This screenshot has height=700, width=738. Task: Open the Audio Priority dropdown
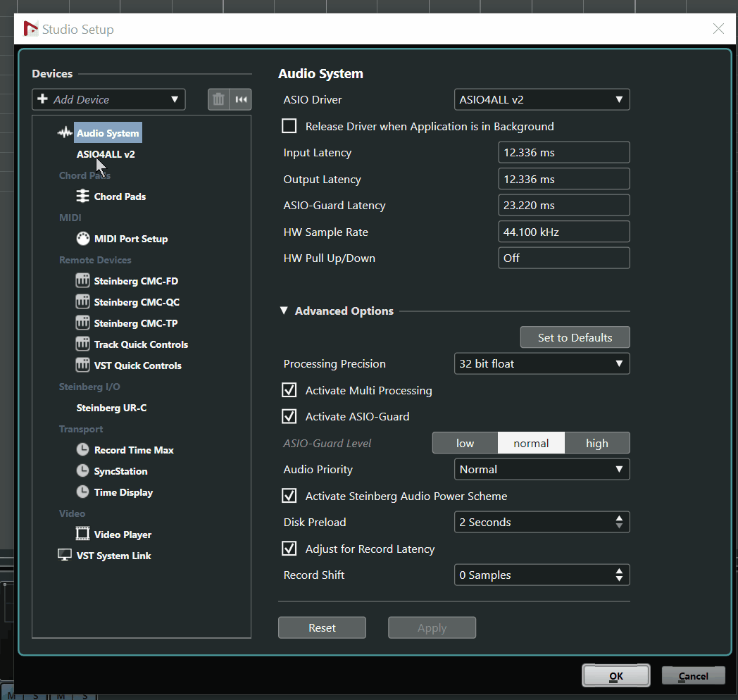tap(542, 469)
